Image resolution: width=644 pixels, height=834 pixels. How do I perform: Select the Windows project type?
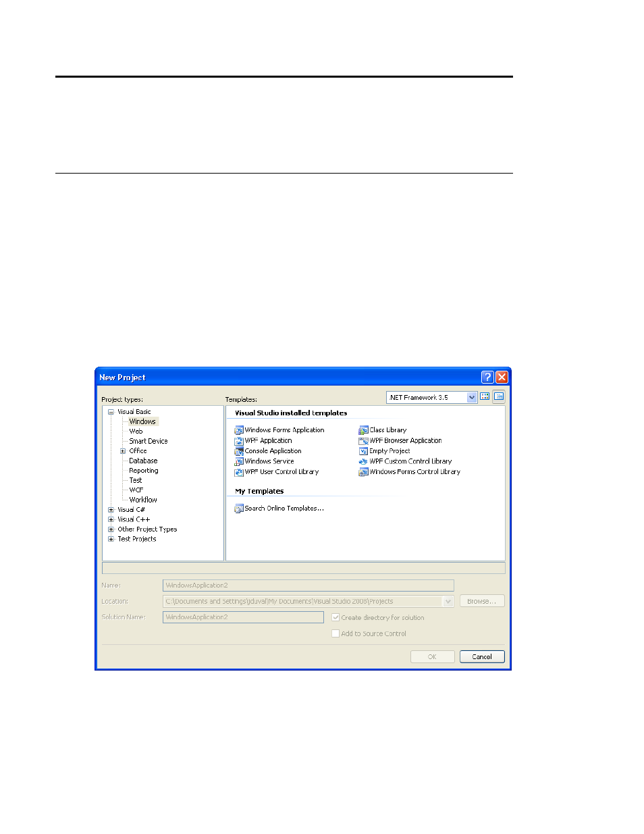[x=142, y=421]
